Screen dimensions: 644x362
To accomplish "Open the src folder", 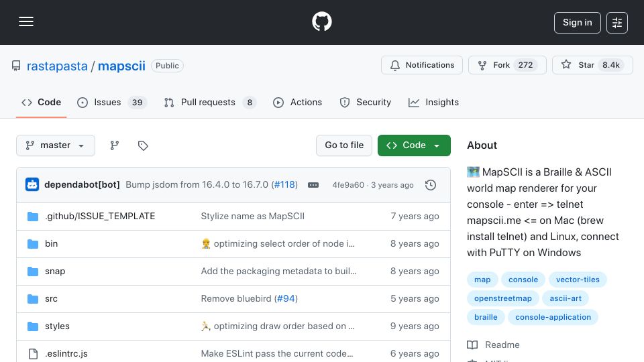I will point(52,299).
